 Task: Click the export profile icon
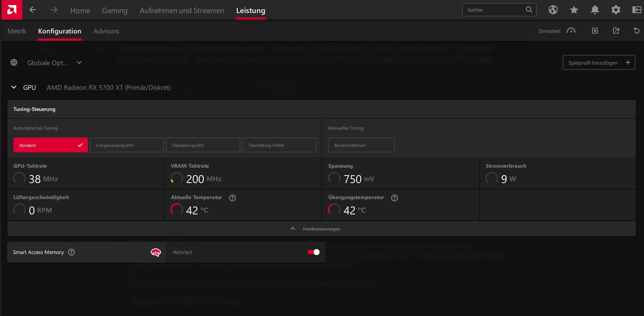pyautogui.click(x=616, y=31)
